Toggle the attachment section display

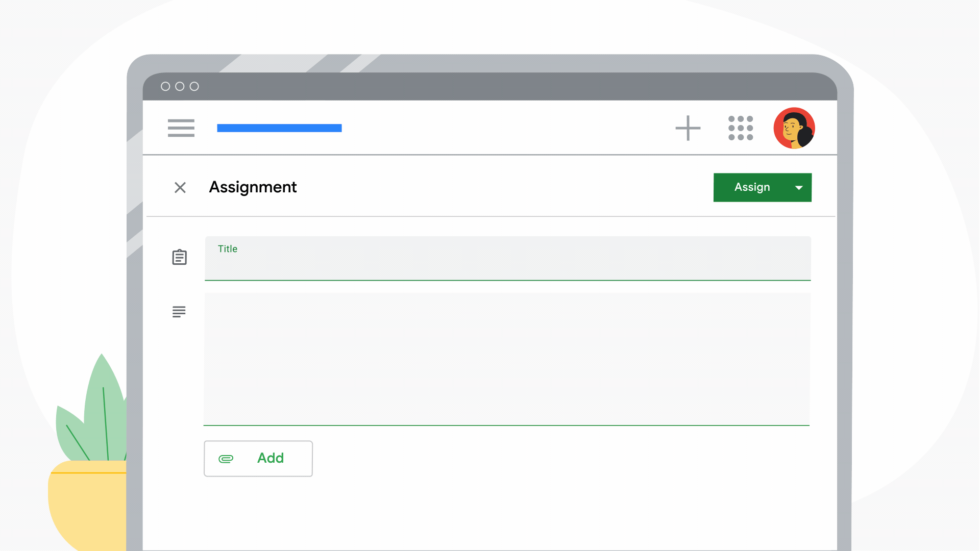(x=258, y=458)
